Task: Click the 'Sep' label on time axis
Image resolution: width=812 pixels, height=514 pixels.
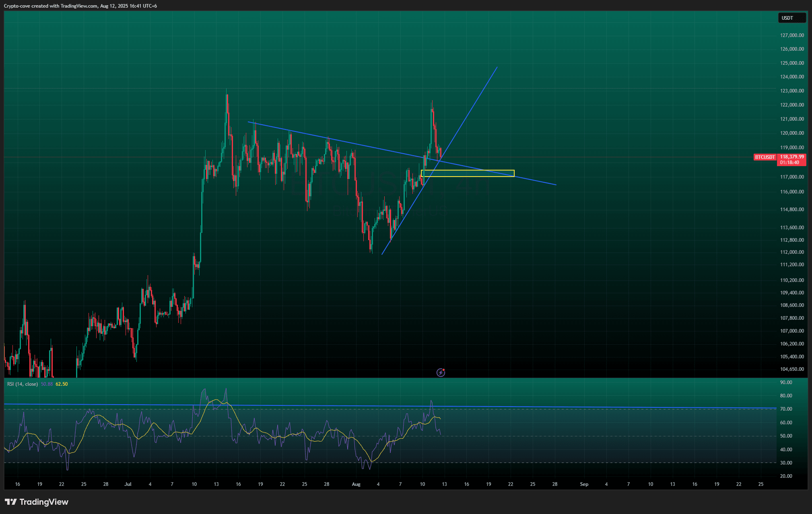Action: point(584,484)
